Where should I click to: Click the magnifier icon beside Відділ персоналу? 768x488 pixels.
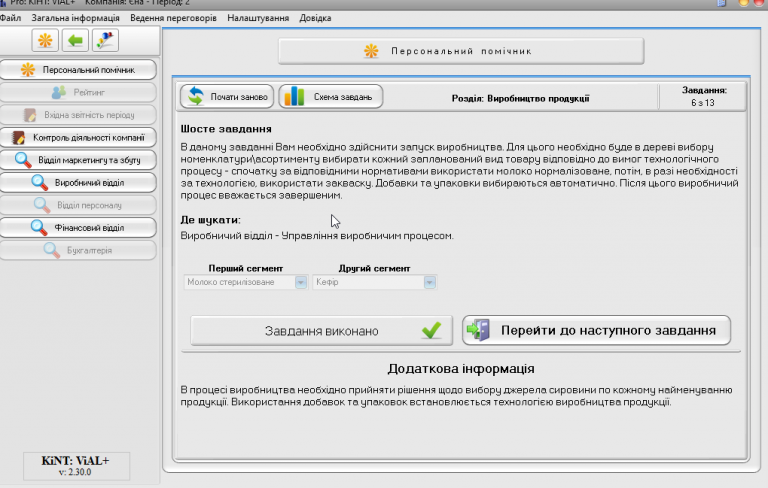(42, 205)
